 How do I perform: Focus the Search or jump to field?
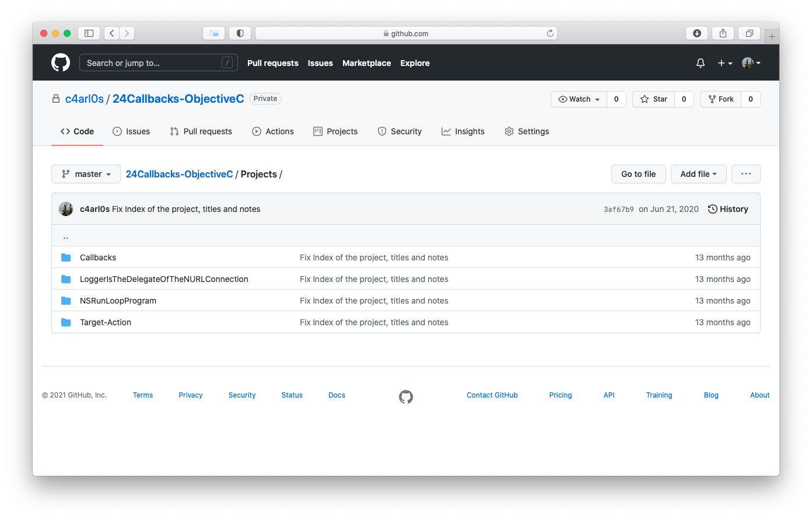(159, 62)
